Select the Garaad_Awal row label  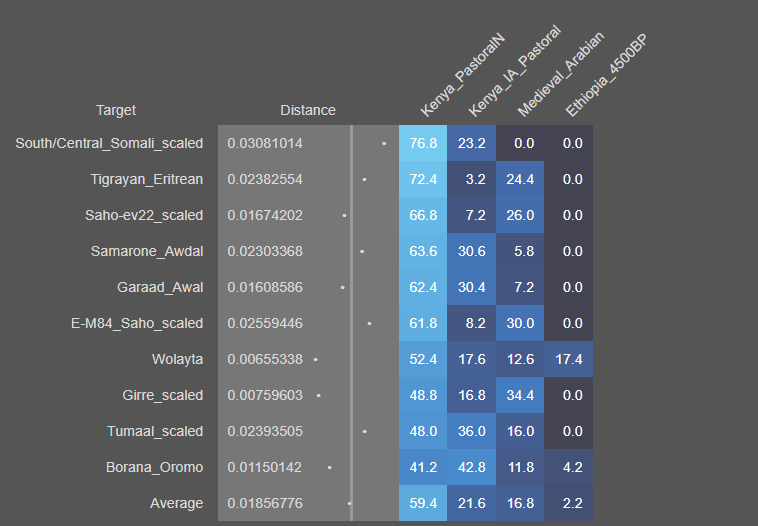(x=160, y=287)
